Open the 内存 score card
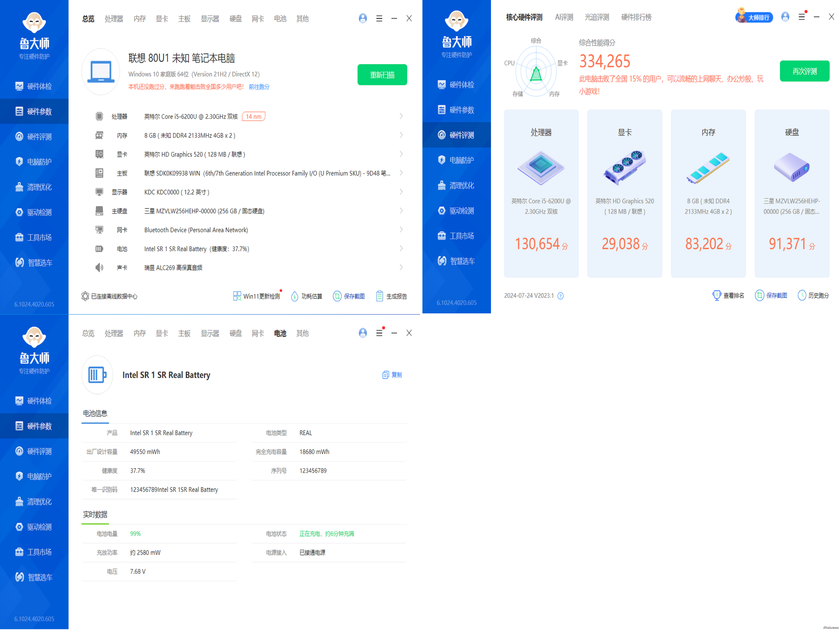The height and width of the screenshot is (630, 840). point(708,194)
